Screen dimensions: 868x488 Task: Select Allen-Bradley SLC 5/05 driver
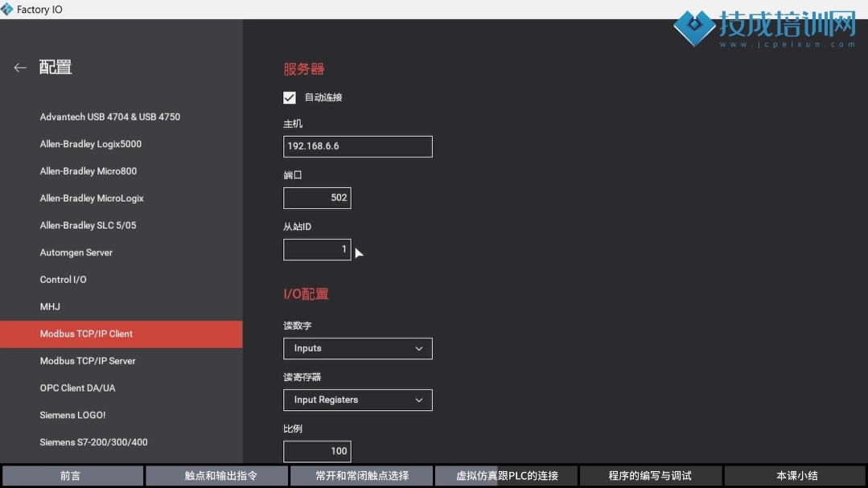tap(121, 225)
